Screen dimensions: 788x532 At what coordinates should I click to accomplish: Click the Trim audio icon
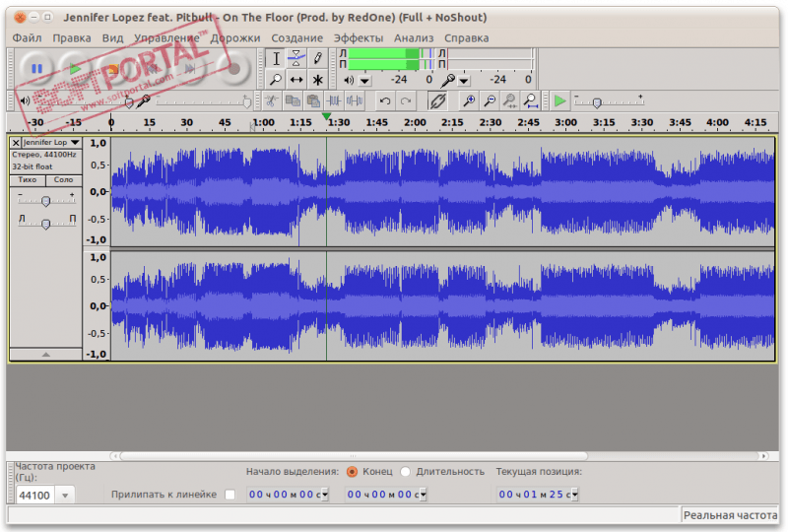click(334, 101)
